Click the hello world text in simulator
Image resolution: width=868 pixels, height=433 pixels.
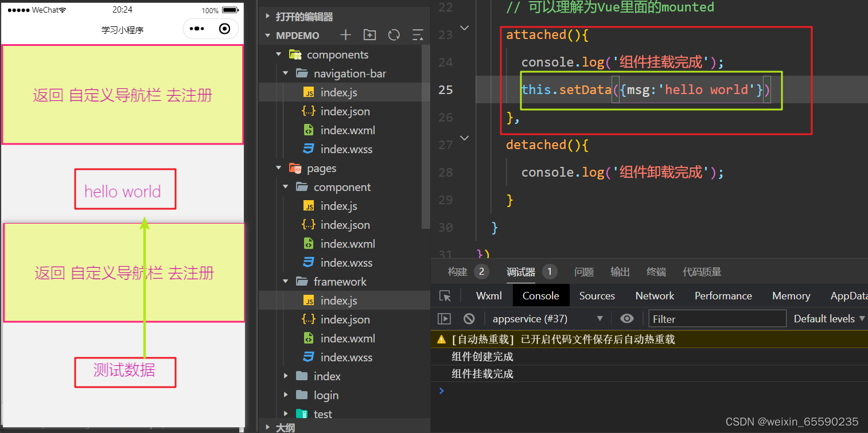click(x=123, y=192)
